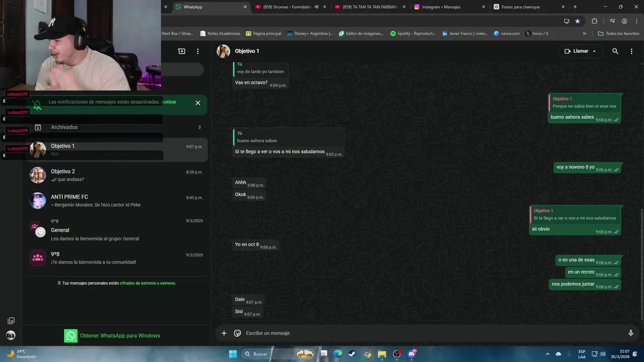Click the browser profile avatar icon

(624, 21)
